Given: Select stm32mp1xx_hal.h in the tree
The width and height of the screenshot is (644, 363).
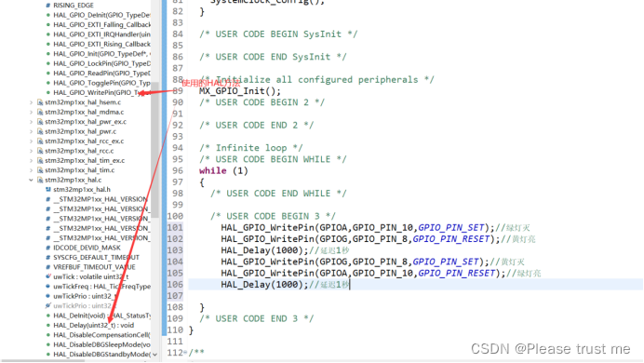Looking at the screenshot, I should (82, 189).
